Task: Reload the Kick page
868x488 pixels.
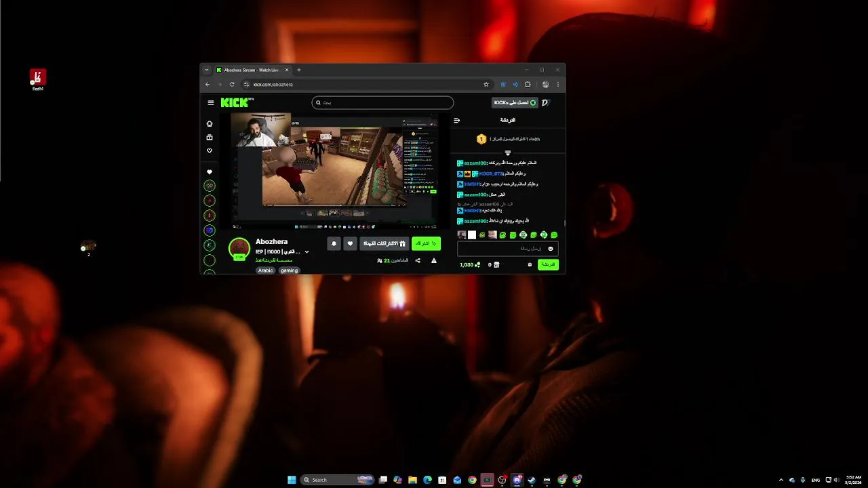Action: coord(232,85)
